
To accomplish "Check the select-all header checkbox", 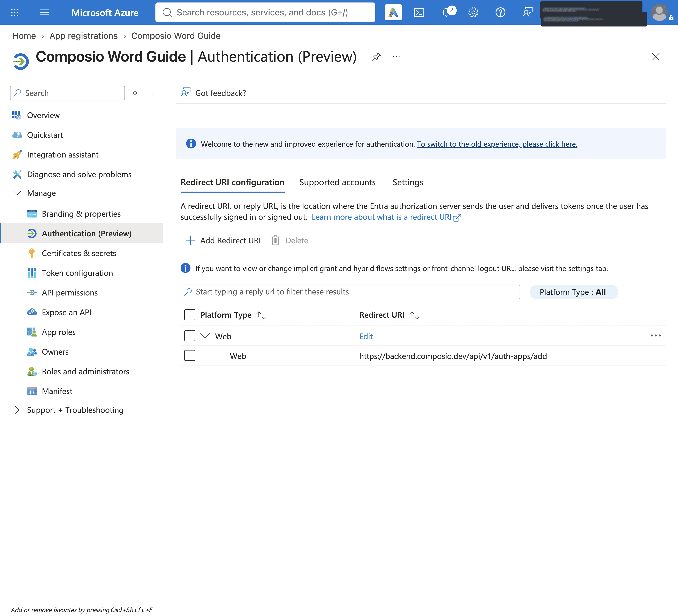I will point(190,315).
